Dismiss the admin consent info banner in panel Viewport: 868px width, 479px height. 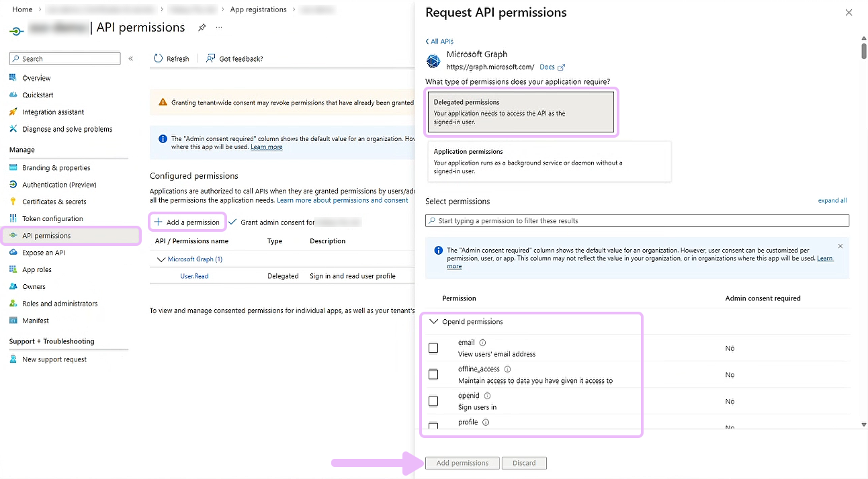coord(840,246)
